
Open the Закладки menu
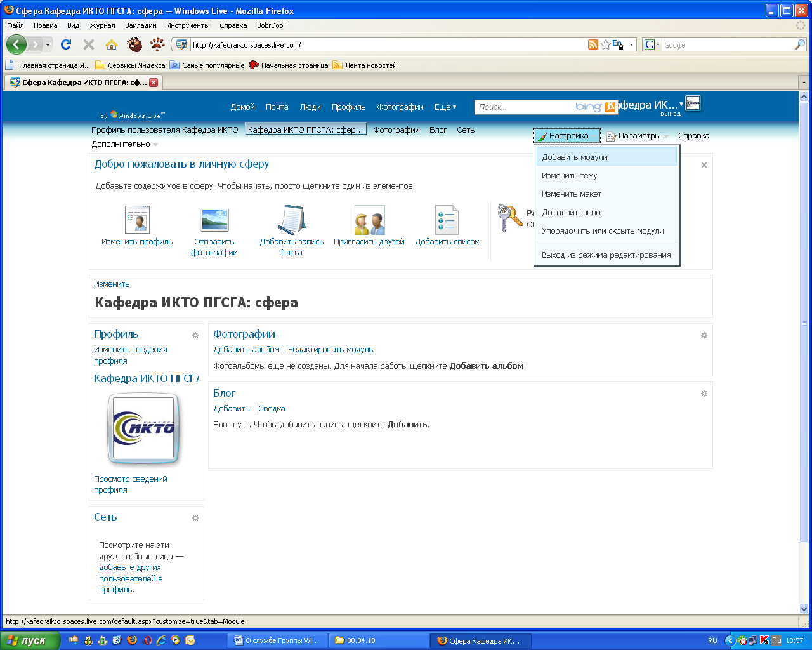tap(141, 25)
